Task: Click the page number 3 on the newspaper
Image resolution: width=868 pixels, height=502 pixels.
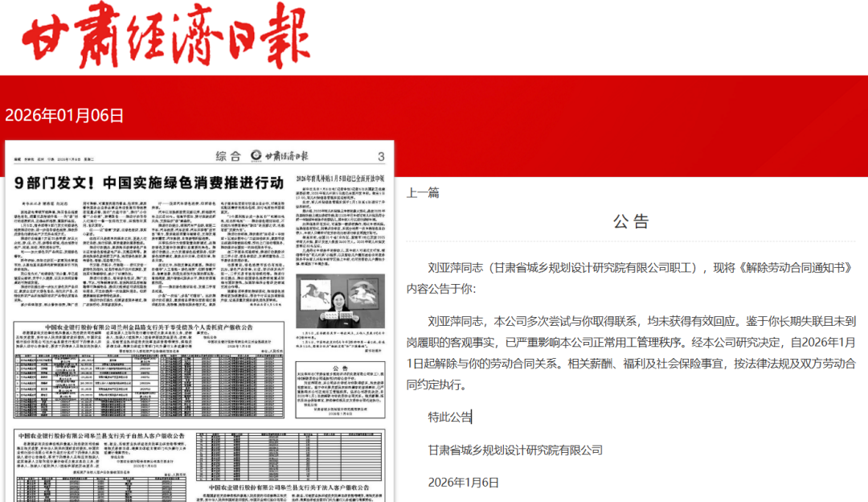Action: click(x=381, y=157)
